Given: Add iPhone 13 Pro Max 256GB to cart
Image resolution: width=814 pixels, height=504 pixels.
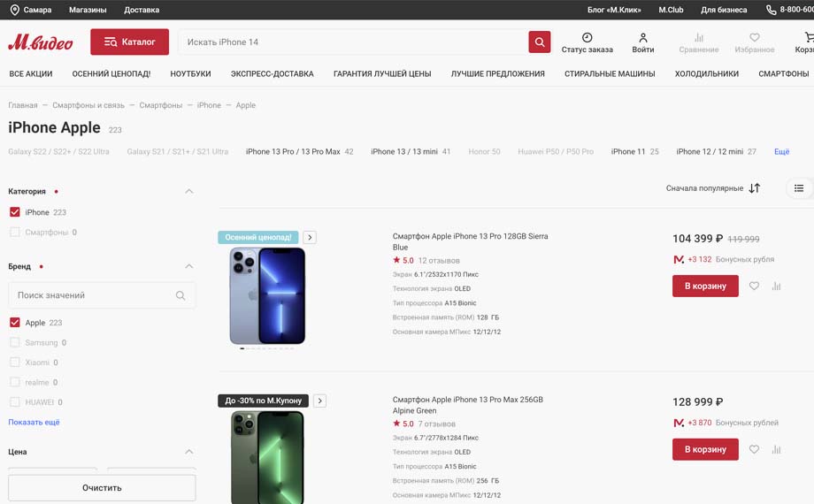Looking at the screenshot, I should pyautogui.click(x=705, y=449).
